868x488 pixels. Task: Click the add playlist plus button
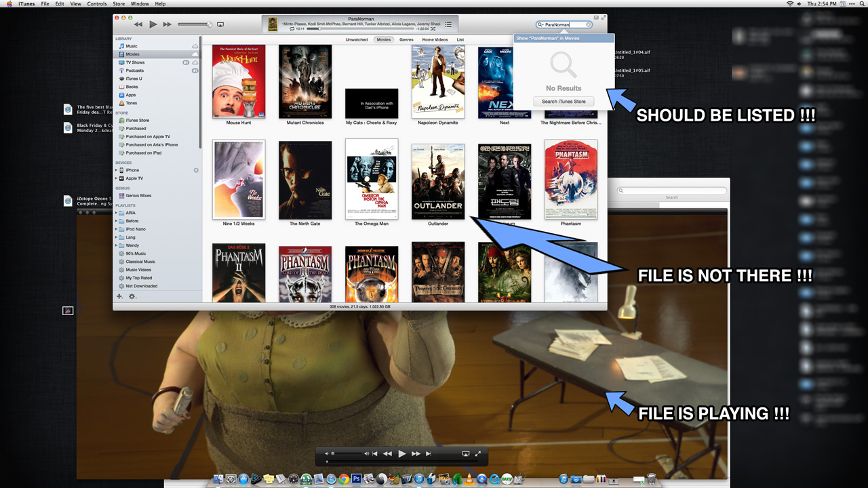click(x=120, y=296)
